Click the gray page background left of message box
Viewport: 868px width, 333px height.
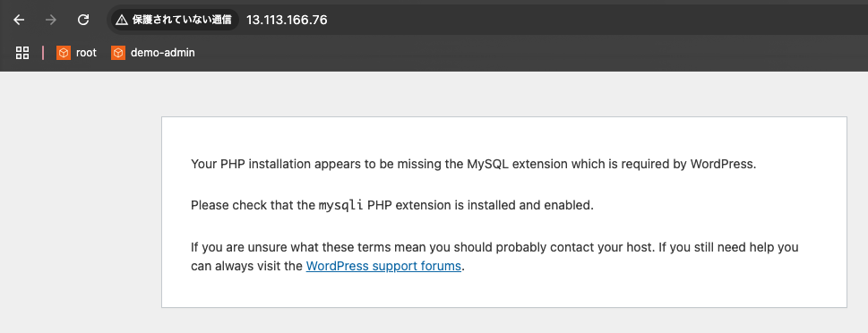tap(81, 210)
